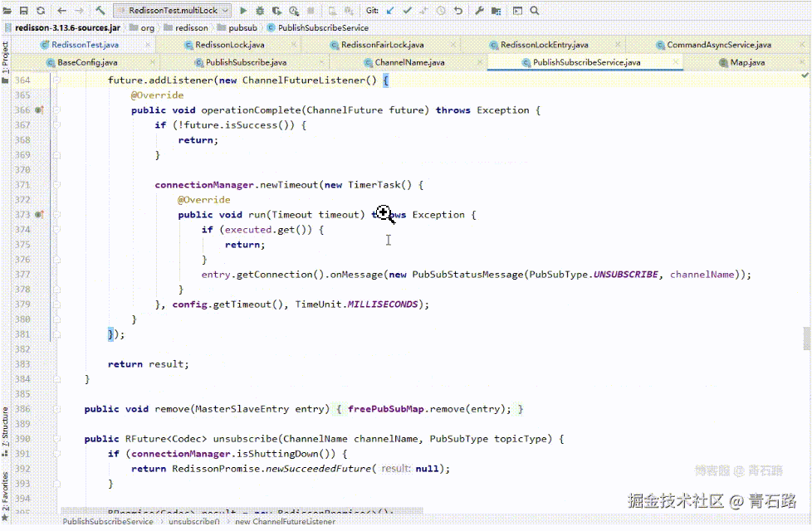Collapse the fold marker on line 367
812x531 pixels.
(57, 124)
